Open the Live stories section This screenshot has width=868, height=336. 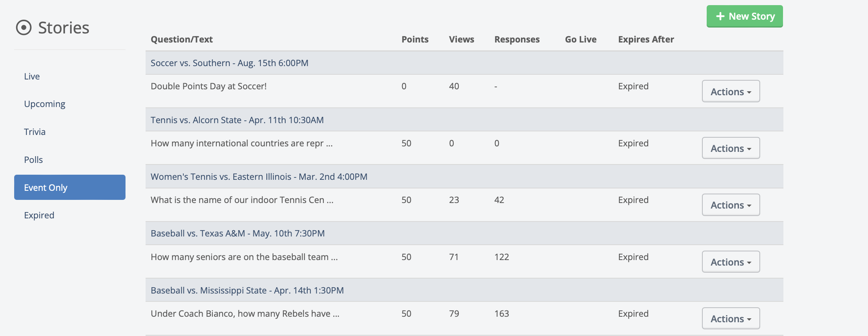(x=32, y=76)
